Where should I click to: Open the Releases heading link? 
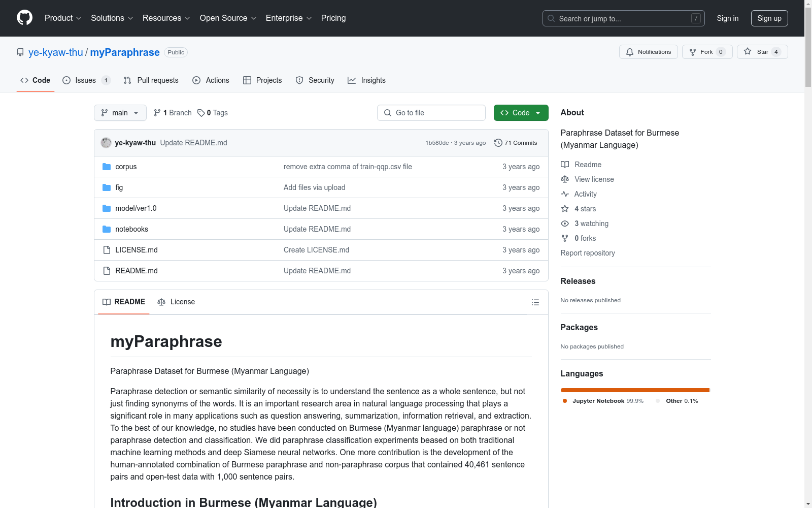(x=578, y=281)
